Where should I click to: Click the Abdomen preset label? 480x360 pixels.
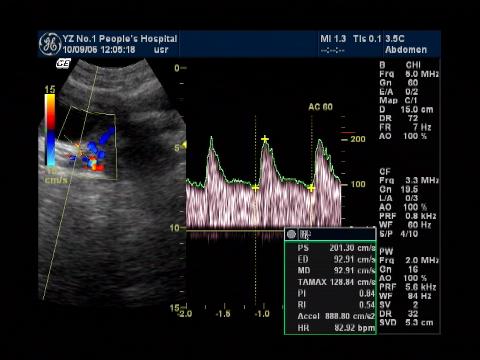click(x=406, y=50)
